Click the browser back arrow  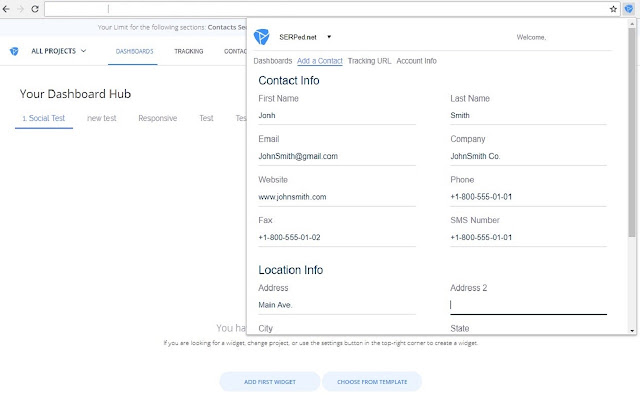[x=6, y=9]
